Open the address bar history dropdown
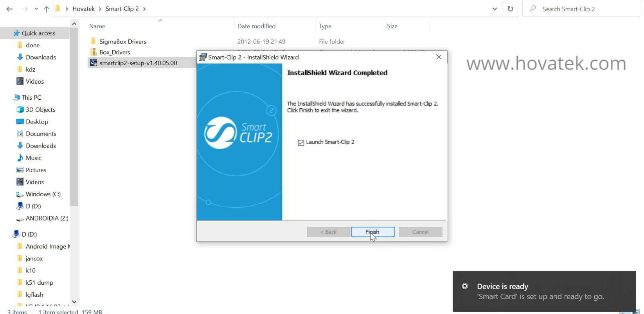 pos(495,9)
